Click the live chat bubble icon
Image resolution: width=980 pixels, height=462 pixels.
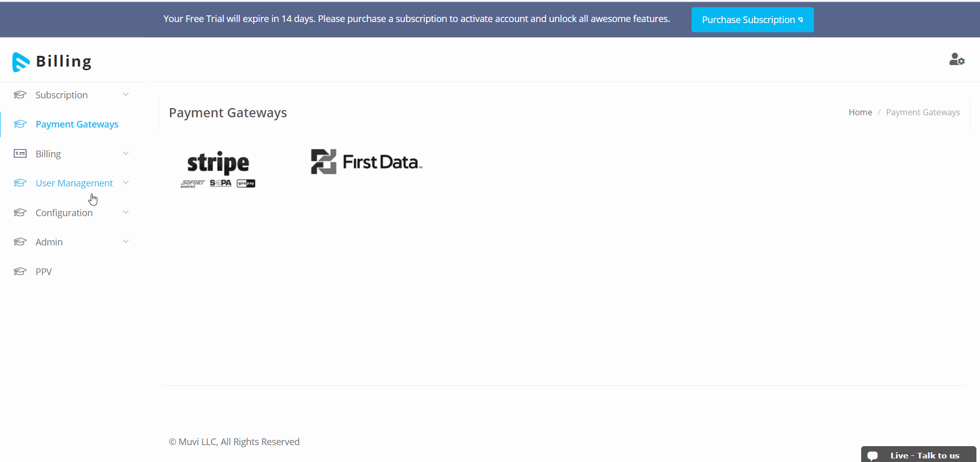873,455
